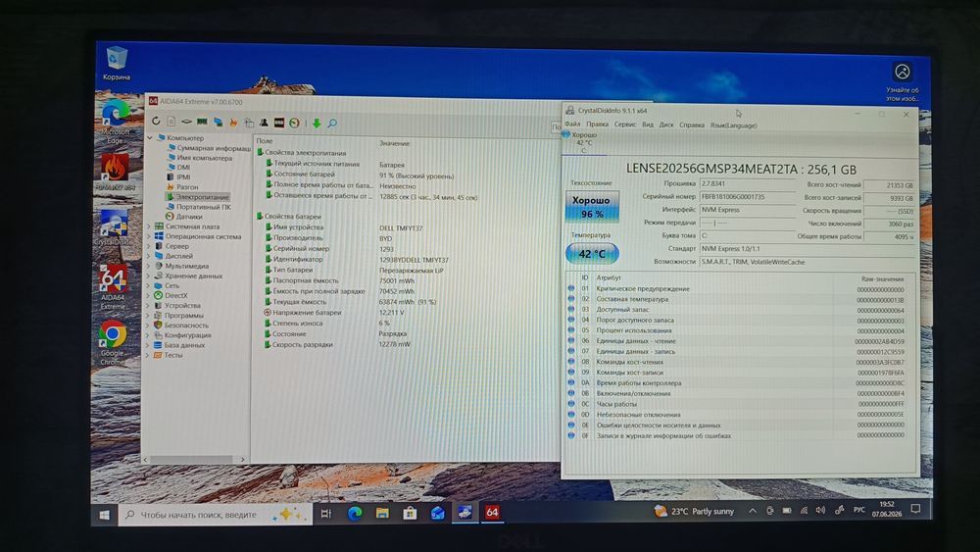This screenshot has width=980, height=552.
Task: Click the monitor diagnostics icon in AIDA64 toolbar
Action: tap(218, 123)
